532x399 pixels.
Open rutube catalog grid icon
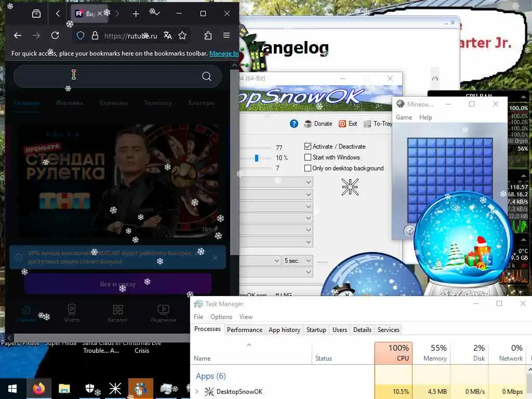[x=118, y=313]
